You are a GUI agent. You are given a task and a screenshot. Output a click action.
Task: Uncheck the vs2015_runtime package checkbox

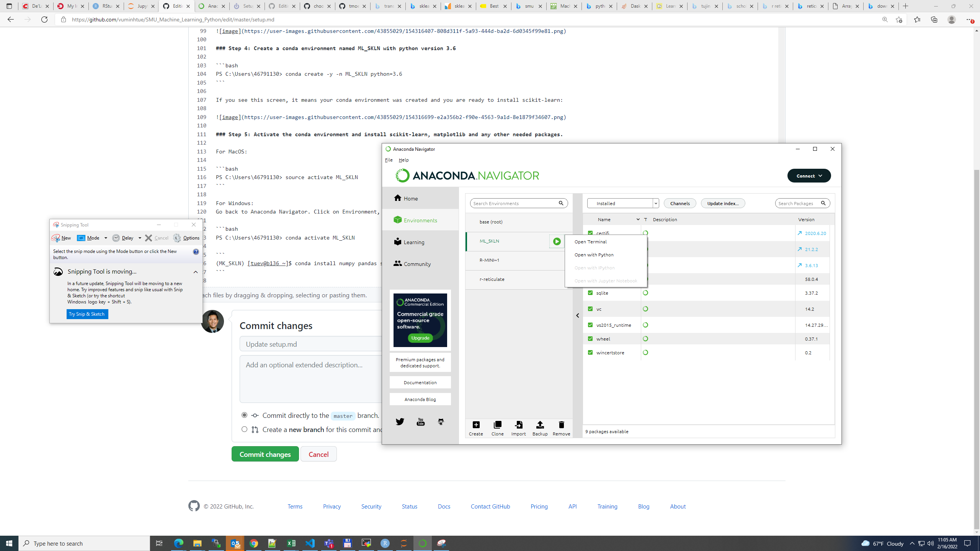590,325
